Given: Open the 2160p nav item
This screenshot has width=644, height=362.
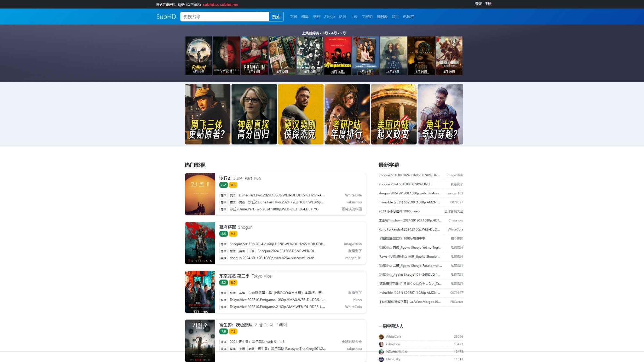Looking at the screenshot, I should tap(329, 17).
